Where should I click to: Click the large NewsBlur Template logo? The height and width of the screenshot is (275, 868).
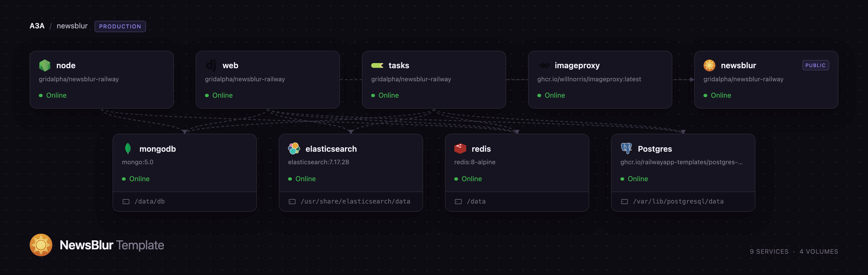41,245
